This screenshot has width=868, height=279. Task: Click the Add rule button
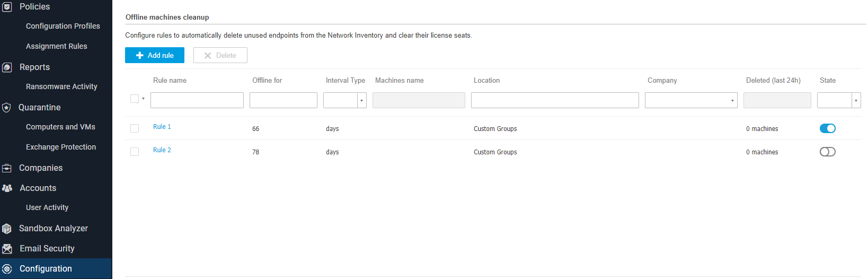point(155,55)
